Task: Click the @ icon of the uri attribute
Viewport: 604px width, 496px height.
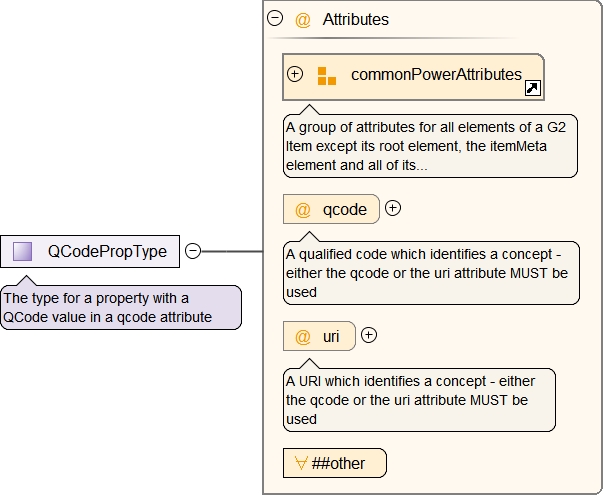Action: pos(302,337)
